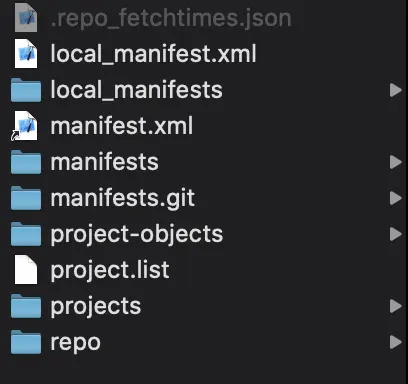Click the projects folder icon
This screenshot has width=408, height=384.
click(26, 306)
